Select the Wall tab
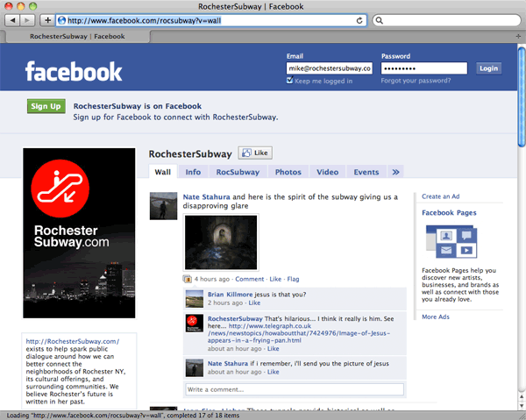The height and width of the screenshot is (420, 526). [x=163, y=172]
